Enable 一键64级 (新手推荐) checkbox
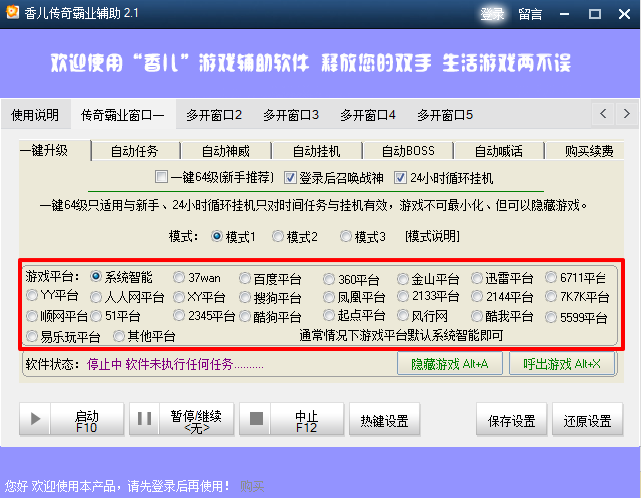 click(162, 178)
